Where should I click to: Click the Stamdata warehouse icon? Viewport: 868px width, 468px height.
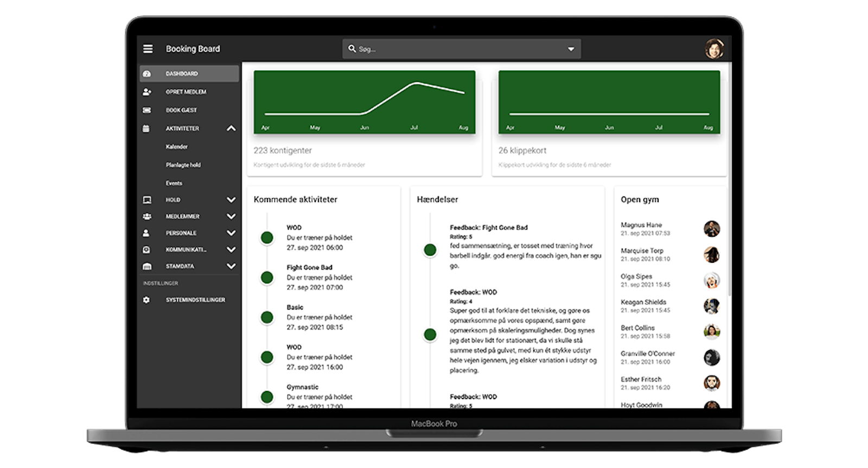146,267
